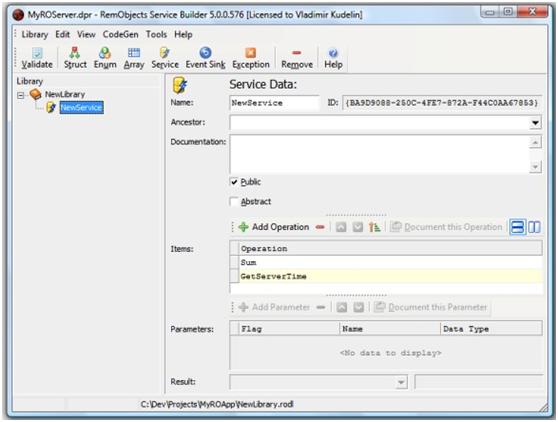The width and height of the screenshot is (558, 422).
Task: Collapse the NewLibrary tree node
Action: pyautogui.click(x=21, y=95)
